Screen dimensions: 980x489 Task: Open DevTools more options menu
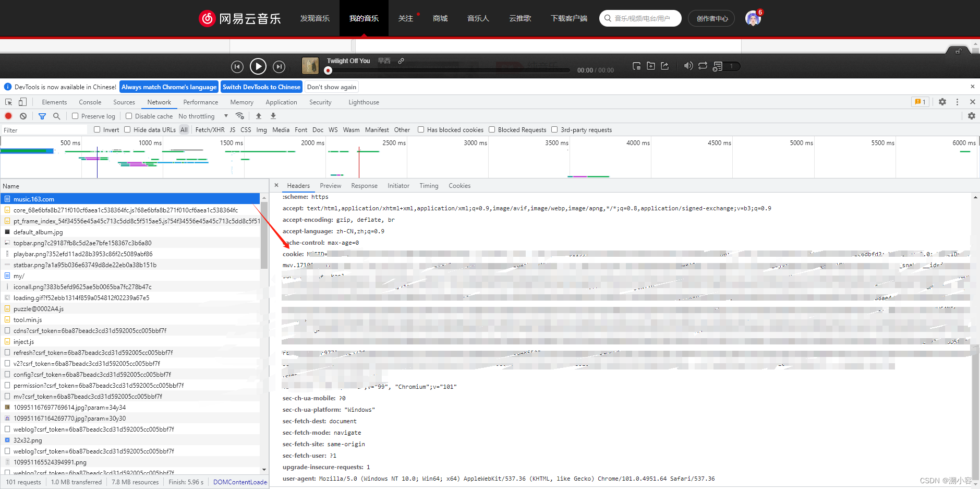click(x=957, y=102)
